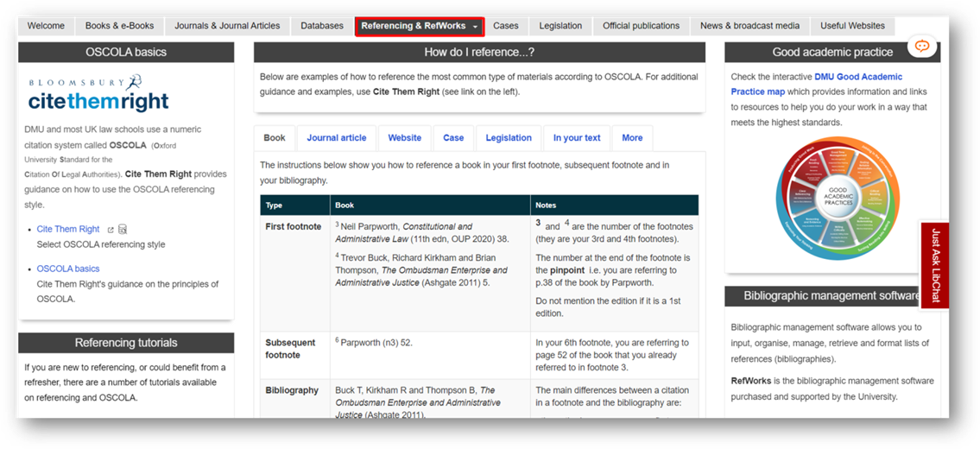
Task: Open the More reference tab
Action: (x=632, y=138)
